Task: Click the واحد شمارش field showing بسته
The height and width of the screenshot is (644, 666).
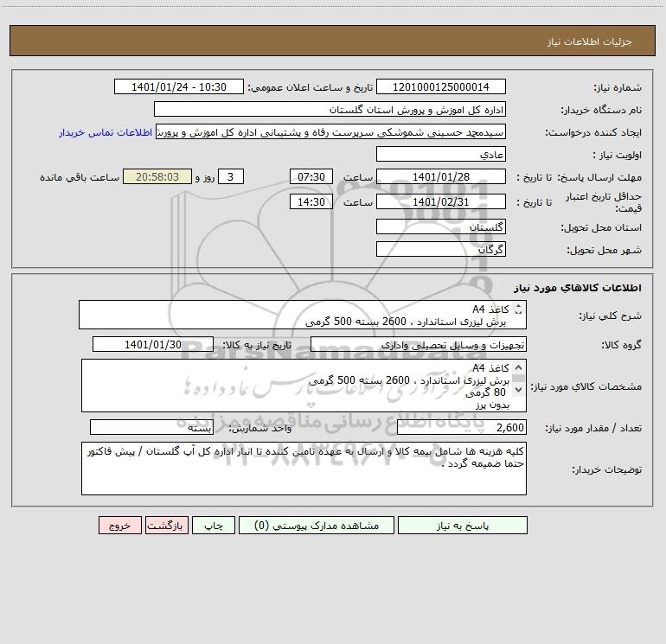Action: point(151,428)
